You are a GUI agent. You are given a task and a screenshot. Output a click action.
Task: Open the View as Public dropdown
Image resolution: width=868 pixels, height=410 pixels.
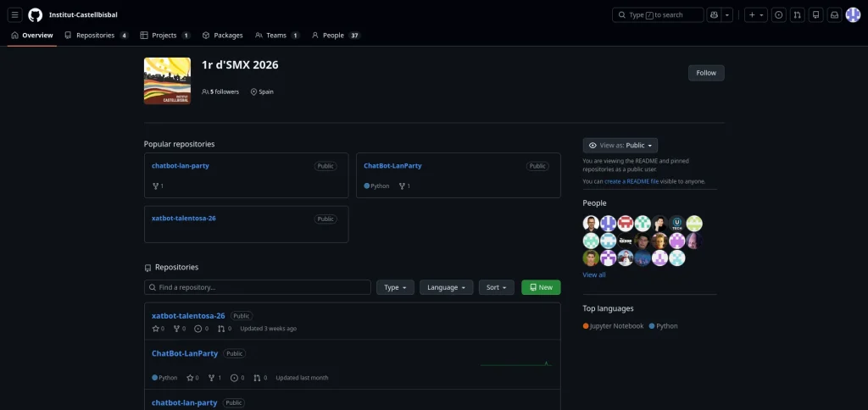(620, 146)
